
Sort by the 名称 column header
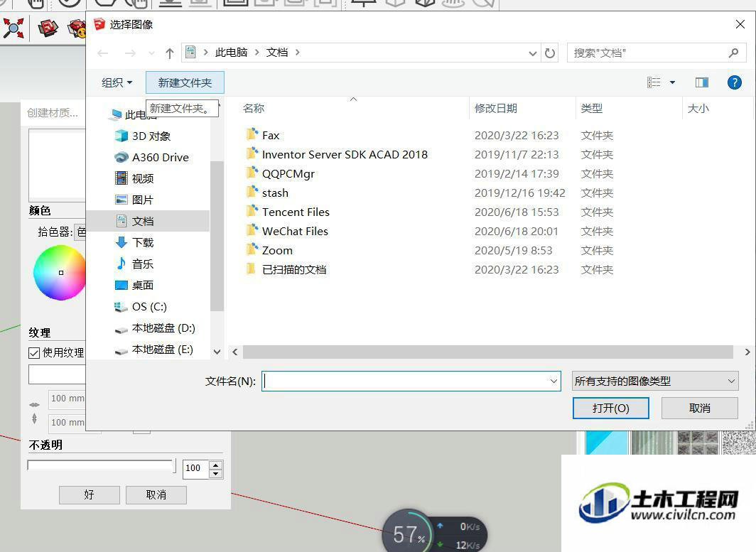click(254, 109)
